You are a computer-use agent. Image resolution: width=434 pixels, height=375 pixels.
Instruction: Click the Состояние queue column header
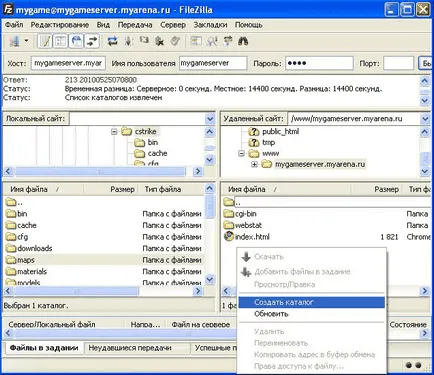408,324
